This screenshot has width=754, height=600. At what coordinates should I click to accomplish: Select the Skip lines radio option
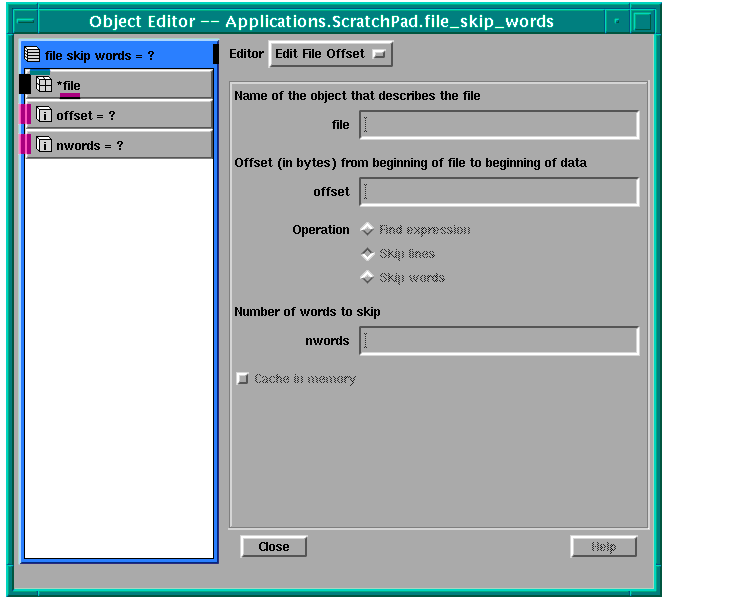pyautogui.click(x=367, y=254)
